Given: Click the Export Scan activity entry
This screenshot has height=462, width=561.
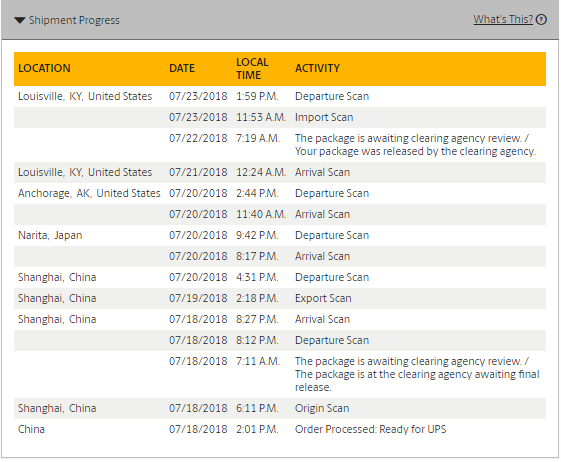Looking at the screenshot, I should pyautogui.click(x=323, y=298).
